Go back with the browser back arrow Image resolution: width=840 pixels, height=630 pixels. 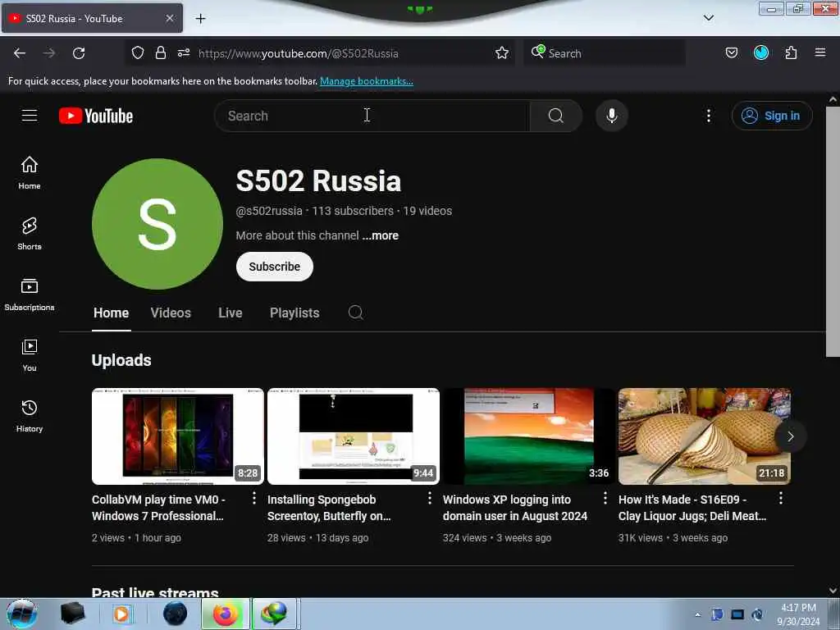tap(20, 53)
